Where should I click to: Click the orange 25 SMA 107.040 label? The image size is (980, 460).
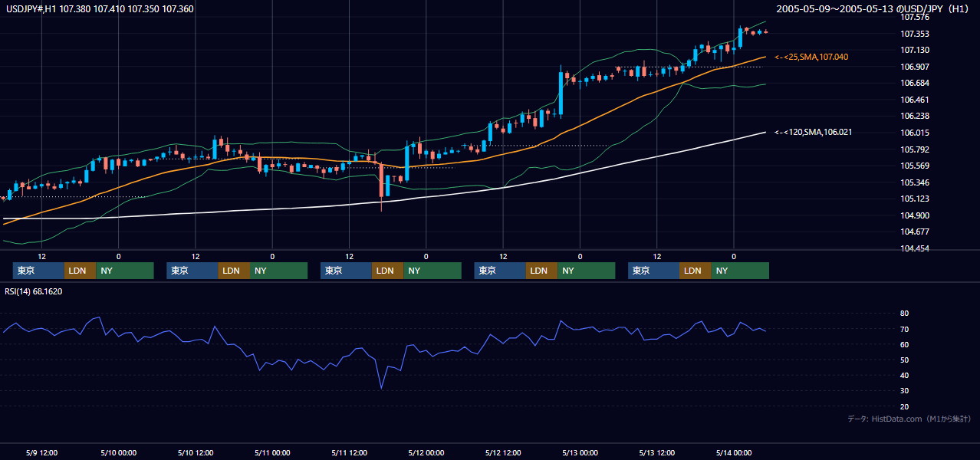click(811, 58)
